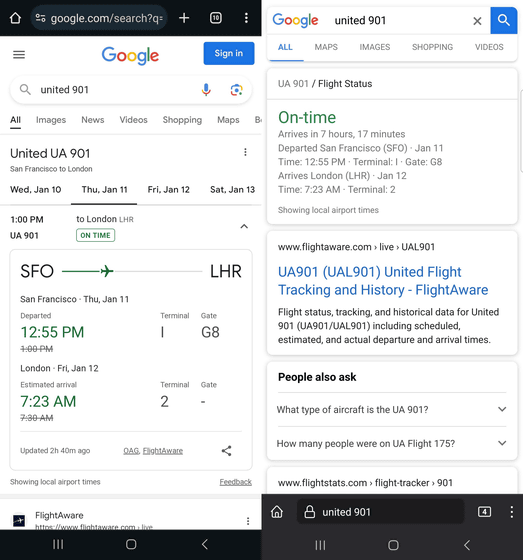This screenshot has width=523, height=560.
Task: Focus the left united 901 search field
Action: click(x=114, y=90)
